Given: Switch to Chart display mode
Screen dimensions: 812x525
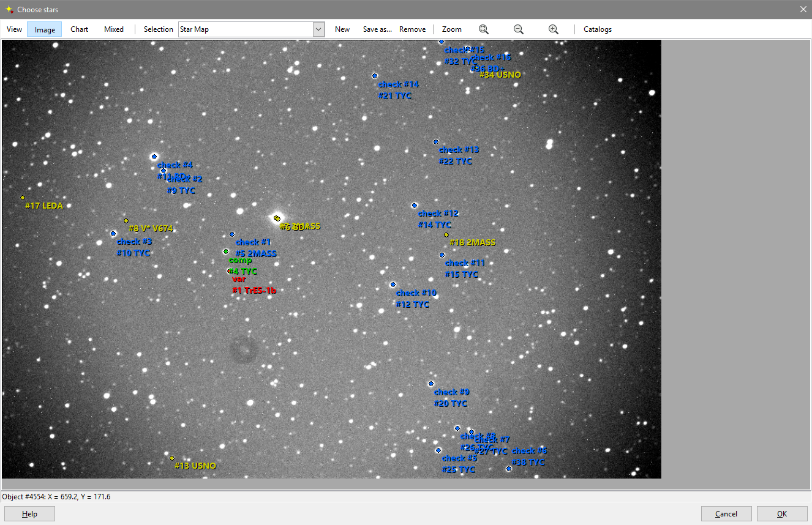Looking at the screenshot, I should 80,29.
